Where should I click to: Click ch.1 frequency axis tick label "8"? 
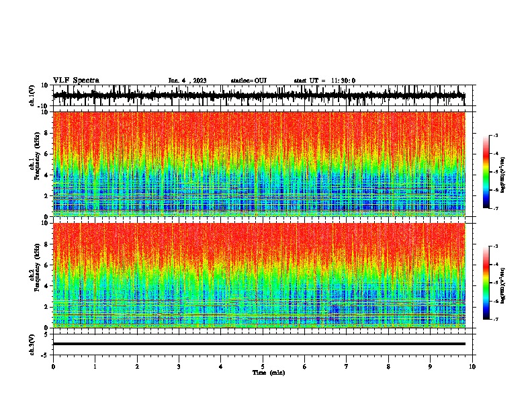click(x=46, y=133)
